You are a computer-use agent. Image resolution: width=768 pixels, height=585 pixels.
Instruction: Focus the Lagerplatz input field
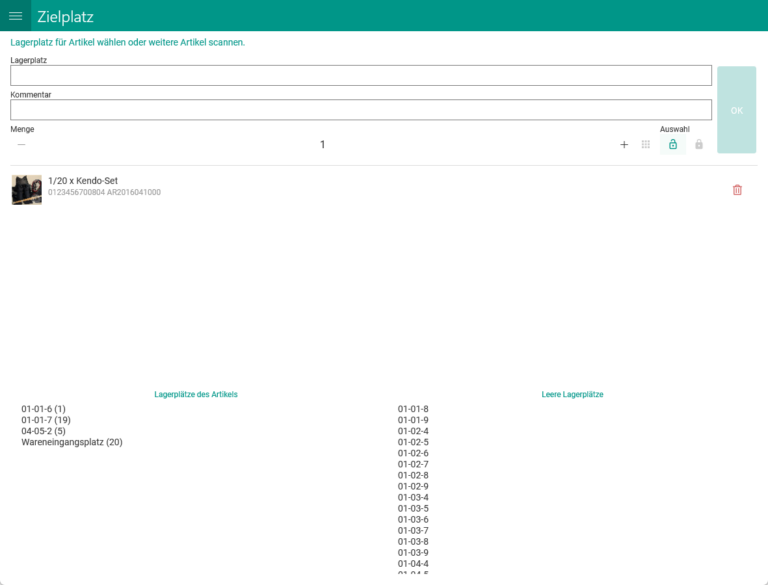[360, 76]
